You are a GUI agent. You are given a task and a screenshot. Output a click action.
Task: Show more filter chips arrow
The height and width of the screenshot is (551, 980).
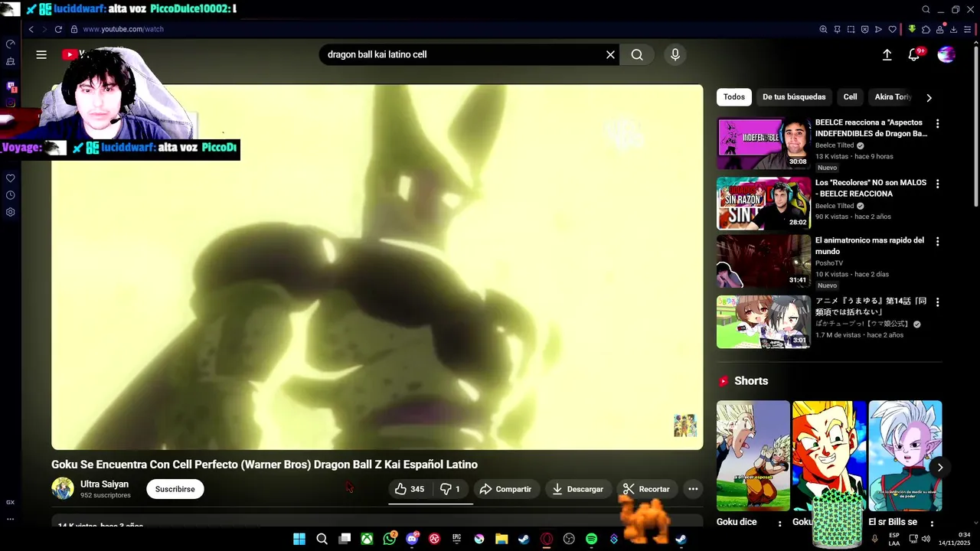(x=929, y=98)
